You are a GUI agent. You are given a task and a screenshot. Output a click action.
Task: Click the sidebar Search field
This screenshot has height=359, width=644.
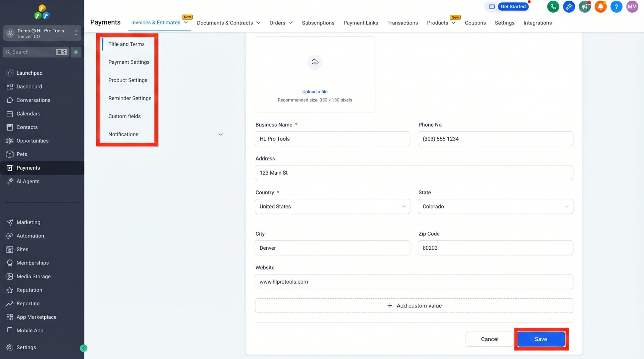click(x=36, y=52)
